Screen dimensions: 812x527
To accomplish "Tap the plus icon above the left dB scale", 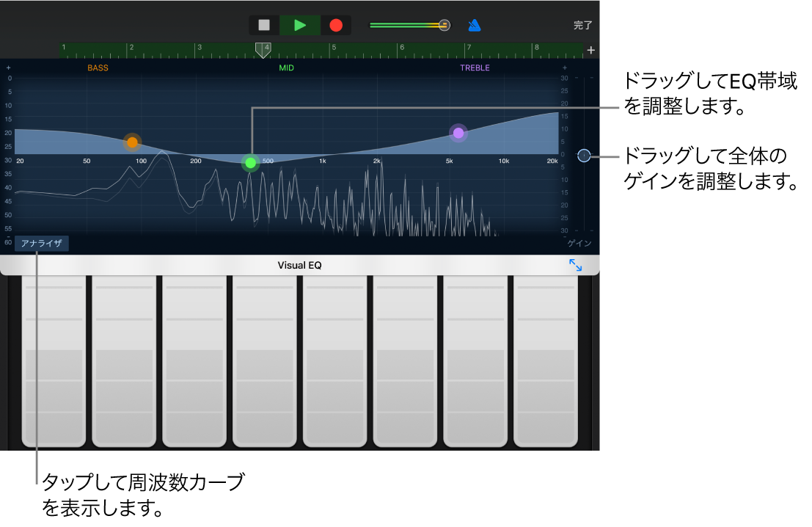I will 7,67.
